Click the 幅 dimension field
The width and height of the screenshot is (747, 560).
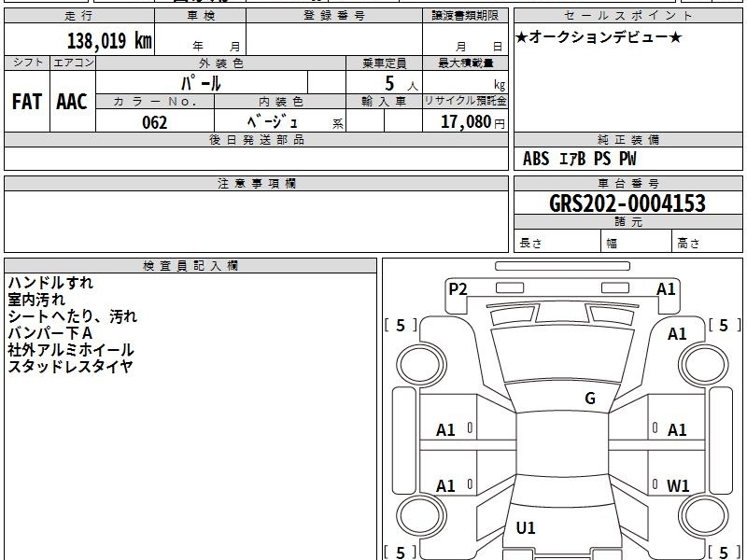point(637,241)
